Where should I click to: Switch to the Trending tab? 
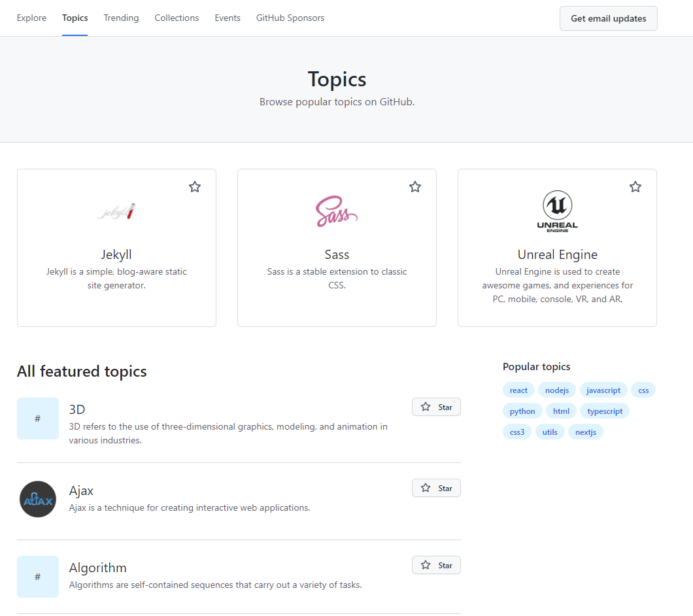(121, 18)
